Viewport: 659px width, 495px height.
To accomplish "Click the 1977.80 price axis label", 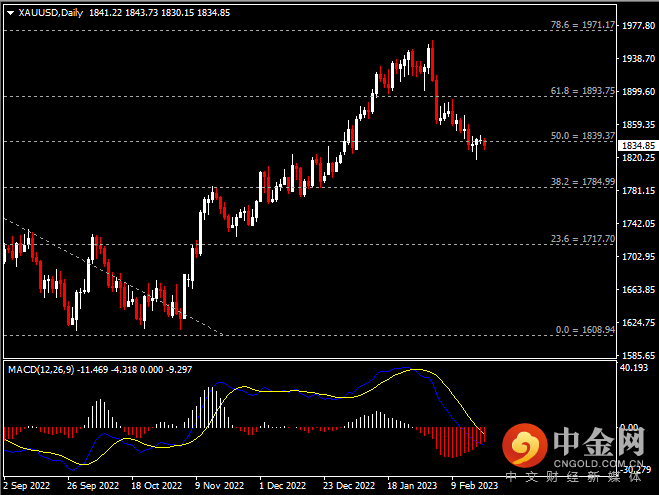I will 637,26.
